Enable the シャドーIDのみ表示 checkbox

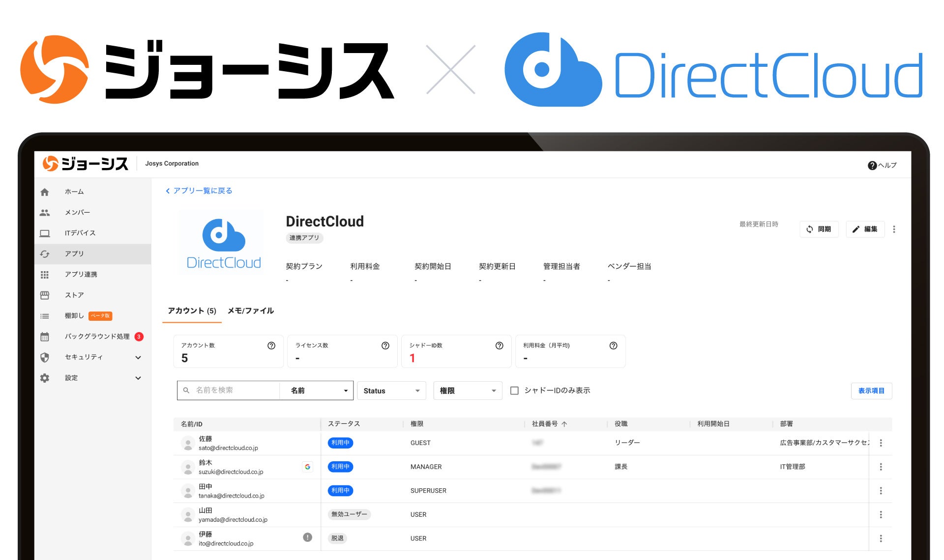(514, 391)
